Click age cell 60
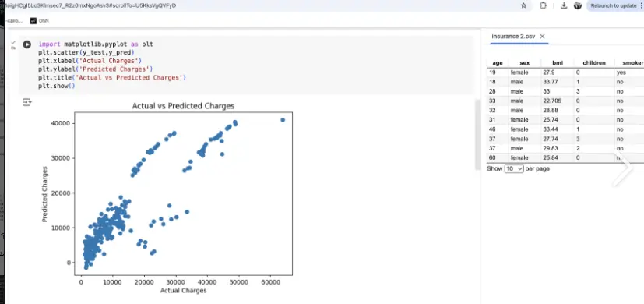The image size is (644, 304). pyautogui.click(x=498, y=157)
